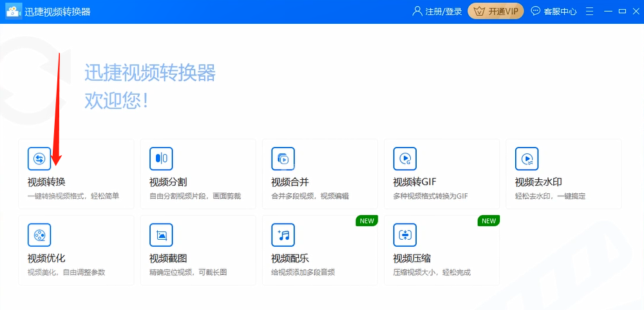Screen dimensions: 644x310
Task: Minimize the converter window
Action: [x=609, y=12]
